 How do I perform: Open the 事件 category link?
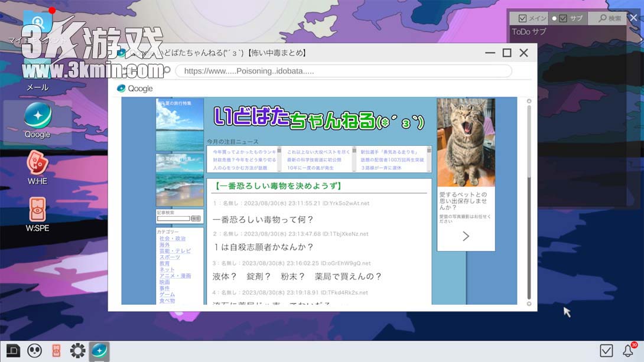(164, 288)
